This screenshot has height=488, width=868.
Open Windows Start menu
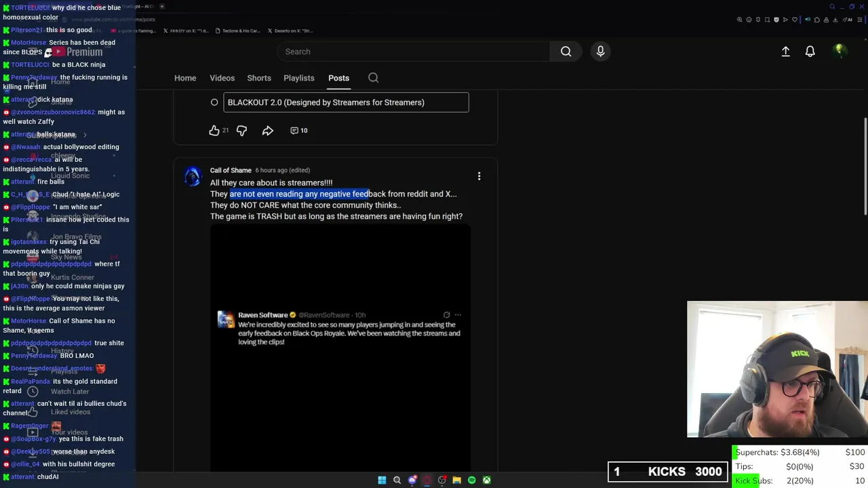tap(382, 480)
